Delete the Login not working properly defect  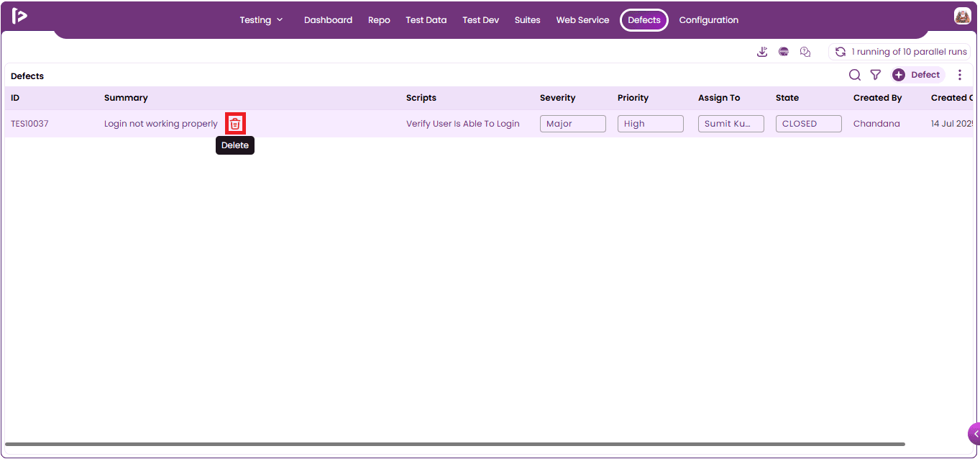pos(235,124)
